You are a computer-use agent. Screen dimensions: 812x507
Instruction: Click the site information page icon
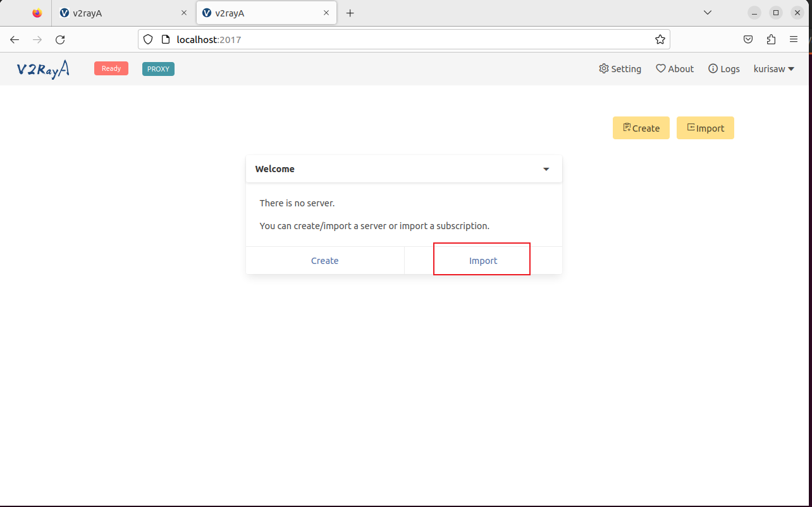pos(166,39)
